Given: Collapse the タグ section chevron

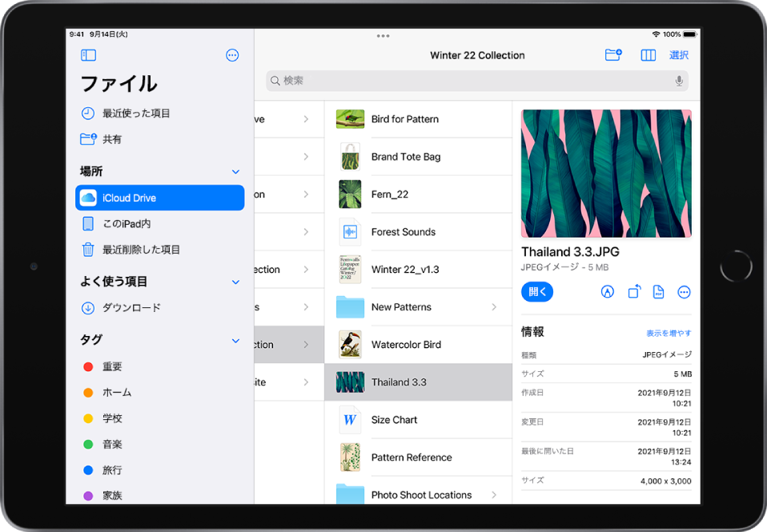Looking at the screenshot, I should click(235, 340).
